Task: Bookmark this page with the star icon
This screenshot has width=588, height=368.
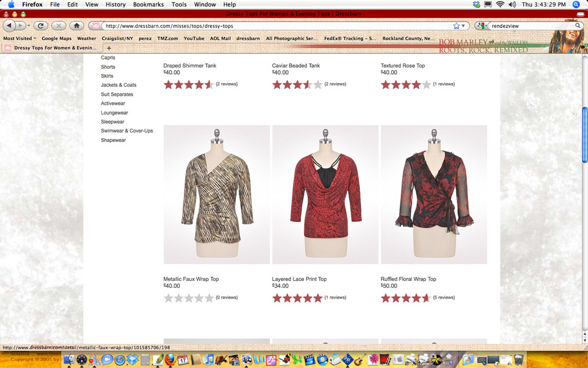Action: click(x=456, y=25)
